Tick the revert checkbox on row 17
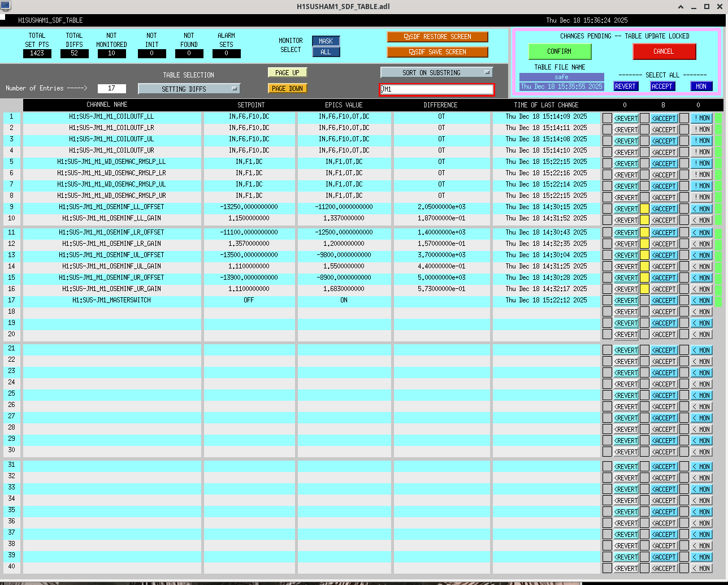The image size is (728, 585). coord(607,300)
